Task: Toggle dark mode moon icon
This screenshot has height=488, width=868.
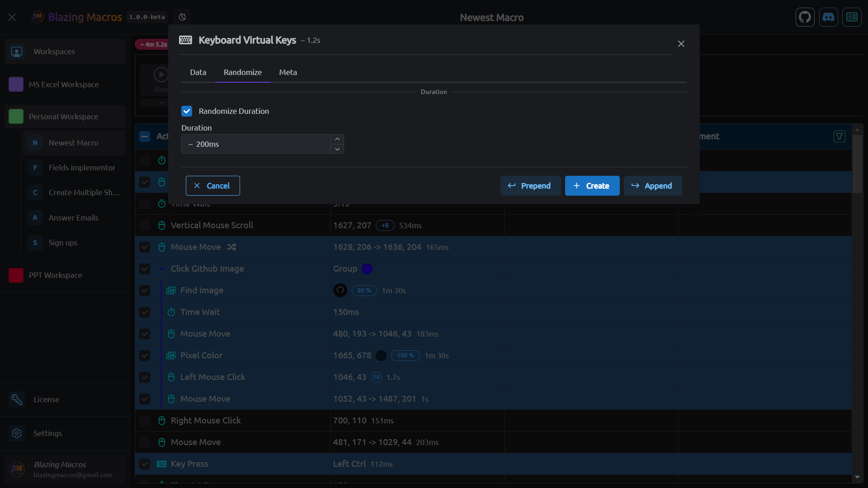Action: point(182,17)
